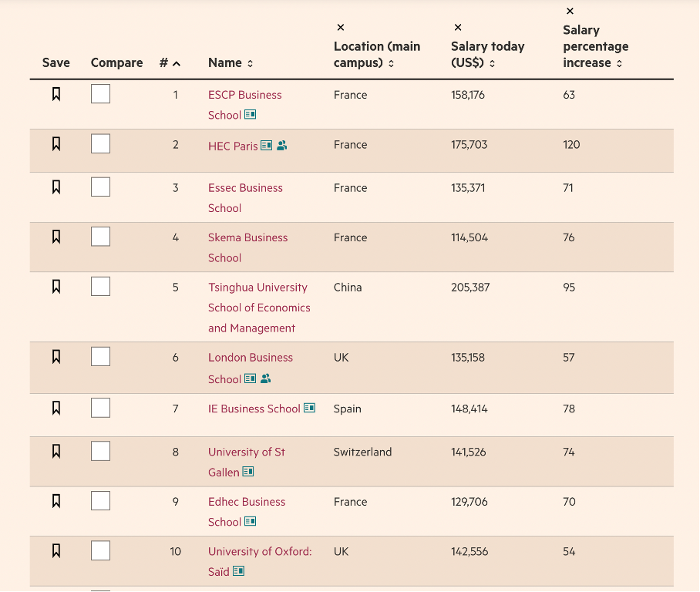Bookmark IE Business School row
This screenshot has width=700, height=592.
pyautogui.click(x=56, y=408)
